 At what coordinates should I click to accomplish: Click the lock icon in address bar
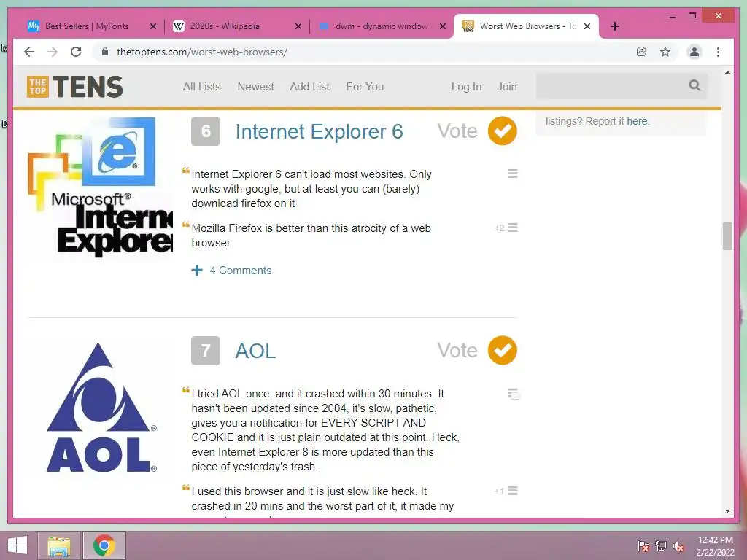pyautogui.click(x=105, y=52)
